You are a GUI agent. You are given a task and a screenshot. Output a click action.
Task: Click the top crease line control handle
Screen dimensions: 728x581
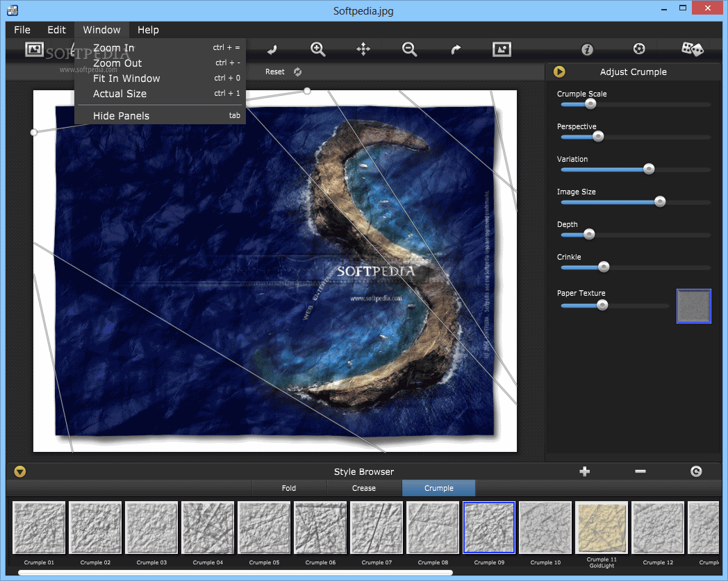pos(307,91)
